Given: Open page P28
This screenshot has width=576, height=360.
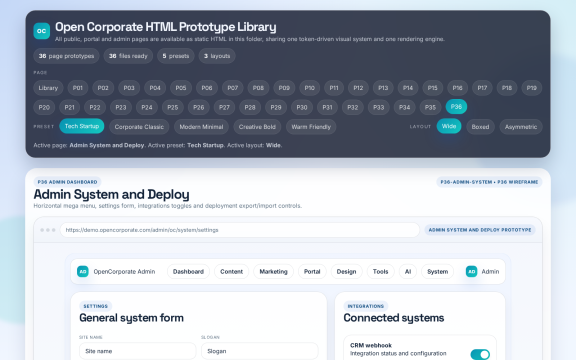Looking at the screenshot, I should pyautogui.click(x=250, y=107).
